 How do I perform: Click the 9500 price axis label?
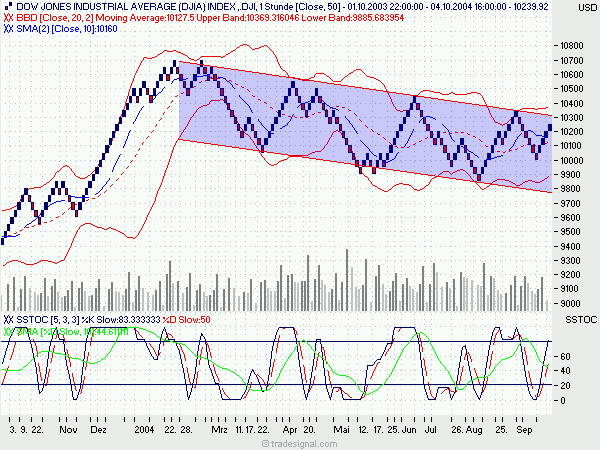[570, 232]
